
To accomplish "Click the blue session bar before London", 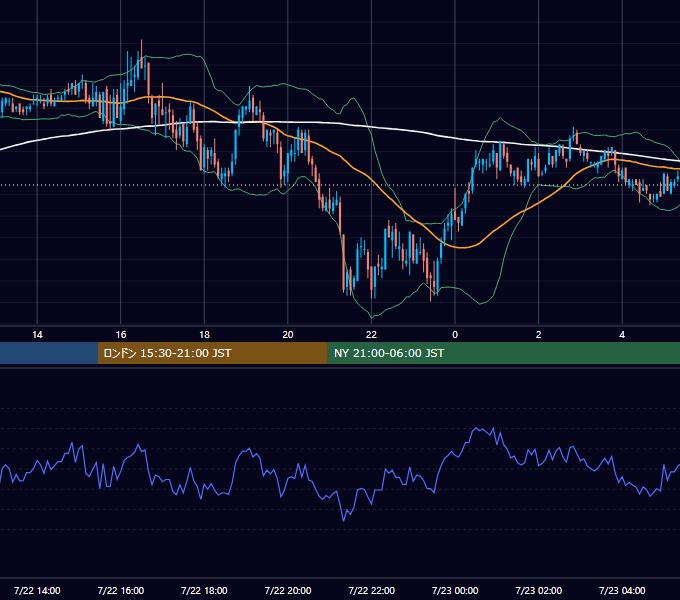I will (x=49, y=353).
